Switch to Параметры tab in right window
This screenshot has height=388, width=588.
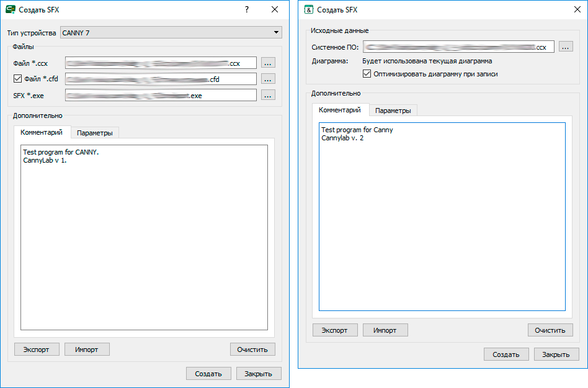pos(393,111)
